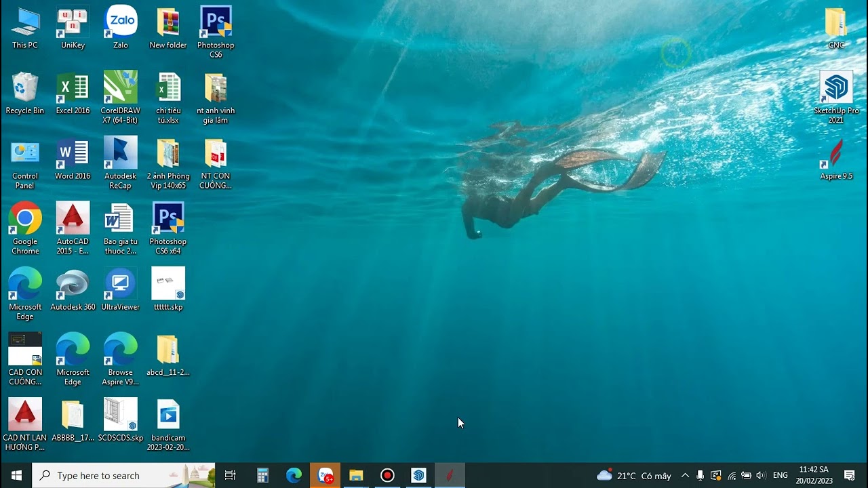Select the tttttt.skp file on desktop
The width and height of the screenshot is (868, 488).
(167, 289)
